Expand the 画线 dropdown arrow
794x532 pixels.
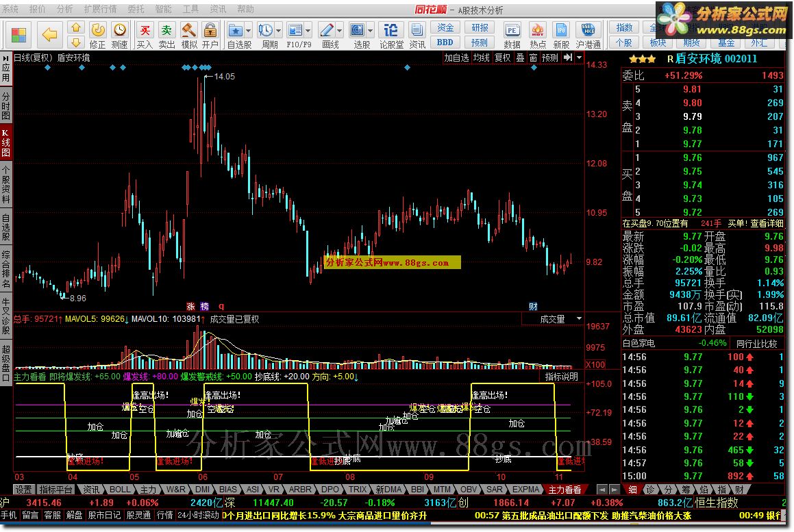pyautogui.click(x=339, y=31)
